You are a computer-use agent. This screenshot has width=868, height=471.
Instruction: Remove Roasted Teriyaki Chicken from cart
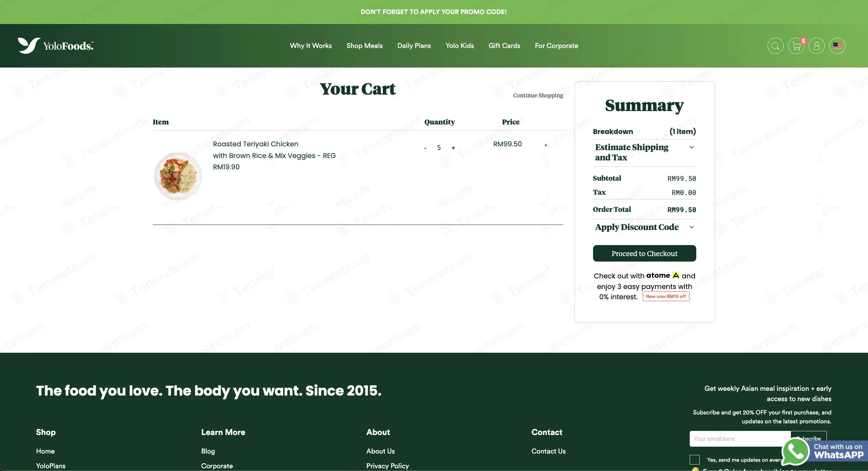(x=546, y=145)
